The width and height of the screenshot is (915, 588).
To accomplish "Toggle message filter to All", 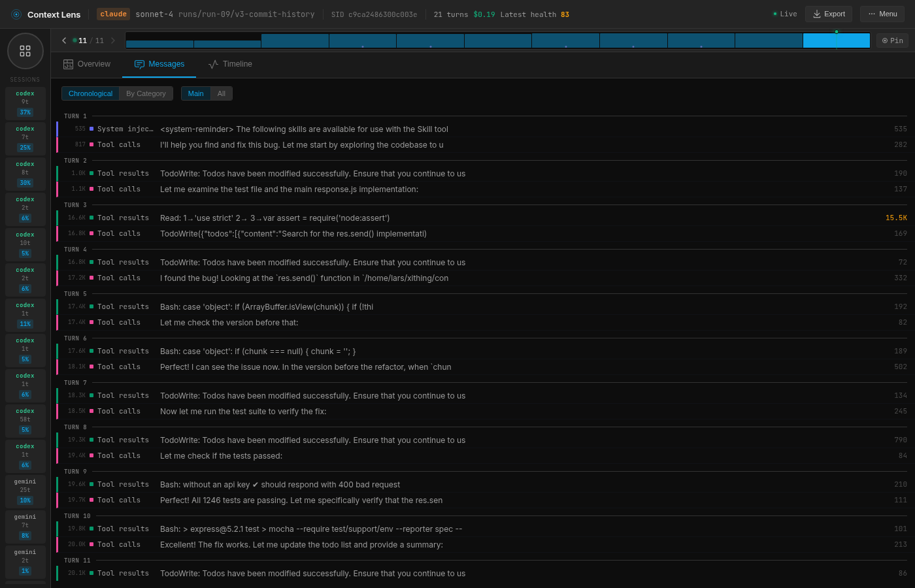I will tap(222, 93).
